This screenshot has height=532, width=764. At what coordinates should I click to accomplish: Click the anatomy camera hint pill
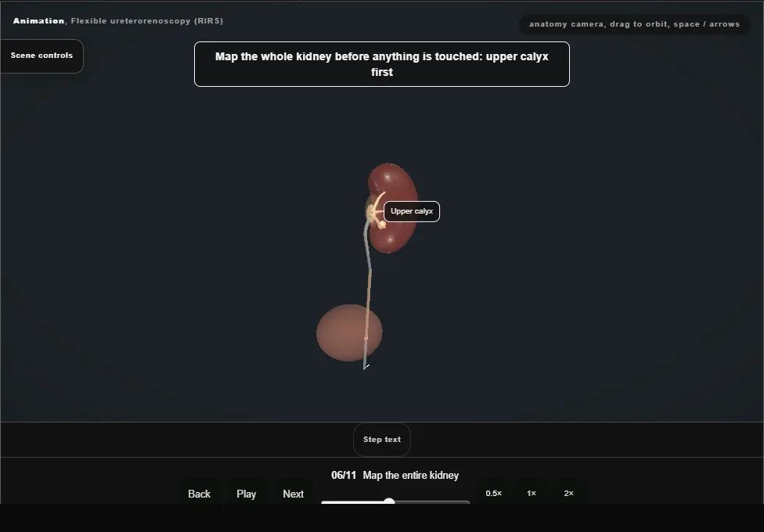[634, 24]
